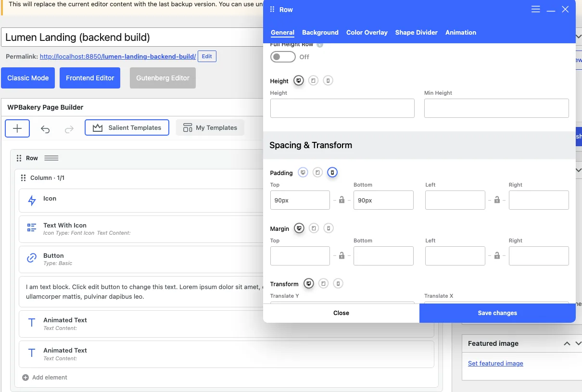The width and height of the screenshot is (582, 392).
Task: Open the Shape Divider tab
Action: click(x=417, y=32)
